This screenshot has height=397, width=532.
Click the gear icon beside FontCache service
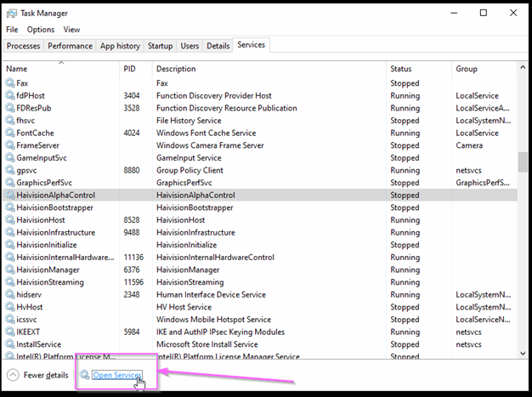[x=10, y=133]
